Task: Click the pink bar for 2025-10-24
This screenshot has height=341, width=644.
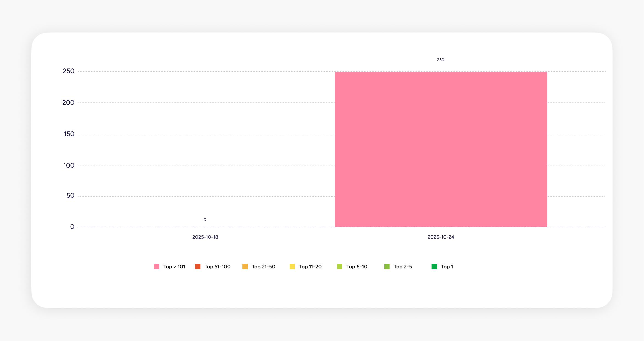Action: [441, 149]
